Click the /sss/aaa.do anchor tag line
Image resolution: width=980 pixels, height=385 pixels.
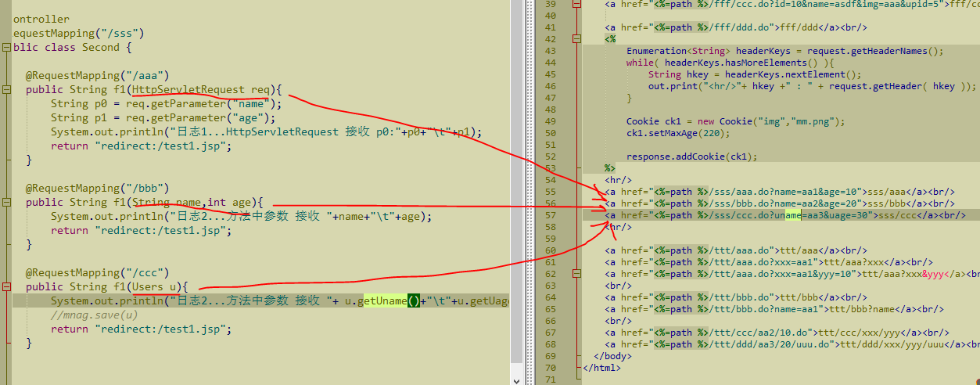click(780, 192)
